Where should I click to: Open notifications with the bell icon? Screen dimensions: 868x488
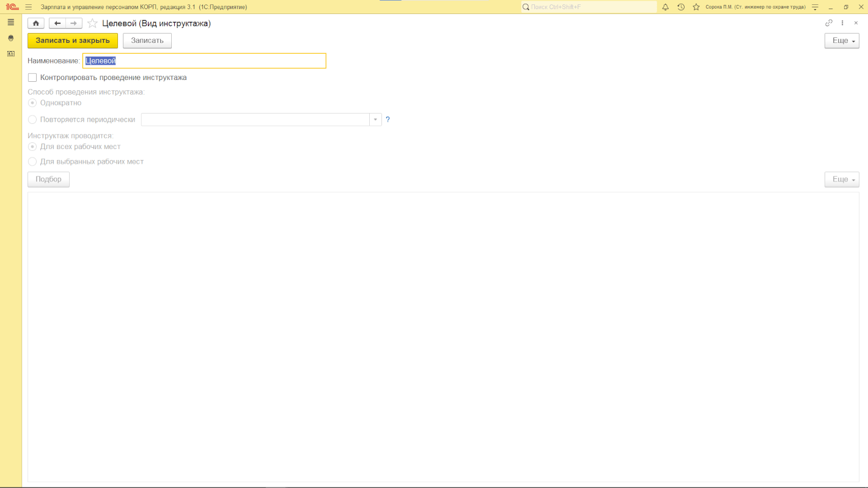[666, 7]
